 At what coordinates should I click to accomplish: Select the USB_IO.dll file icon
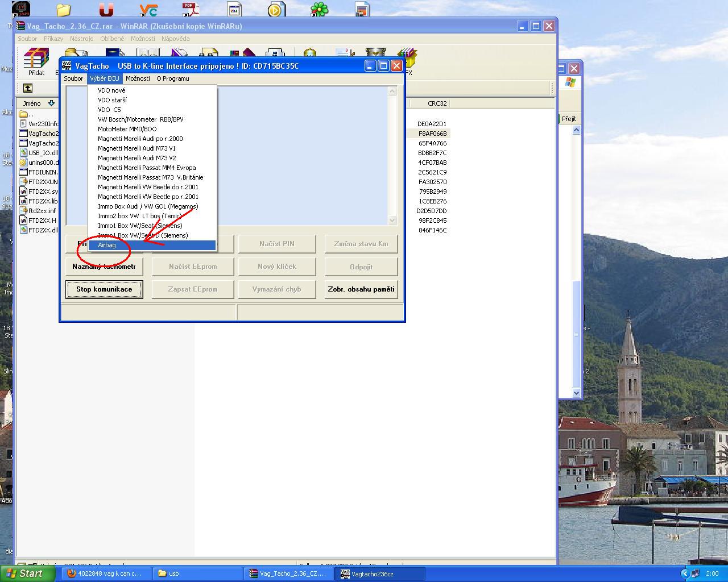pos(23,153)
